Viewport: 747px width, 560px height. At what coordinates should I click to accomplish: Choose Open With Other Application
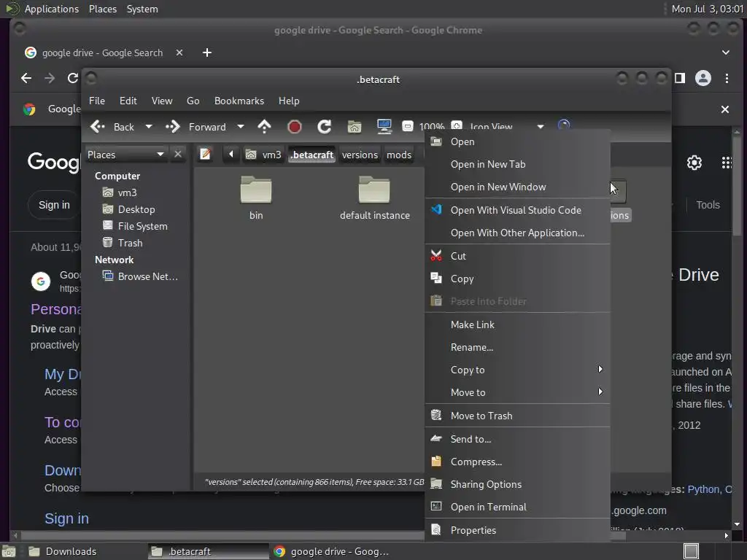point(517,233)
